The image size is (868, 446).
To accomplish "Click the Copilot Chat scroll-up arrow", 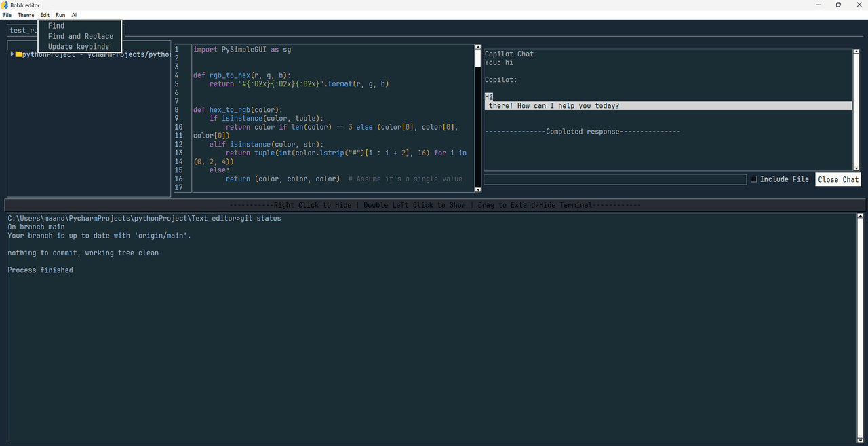I will [x=855, y=52].
